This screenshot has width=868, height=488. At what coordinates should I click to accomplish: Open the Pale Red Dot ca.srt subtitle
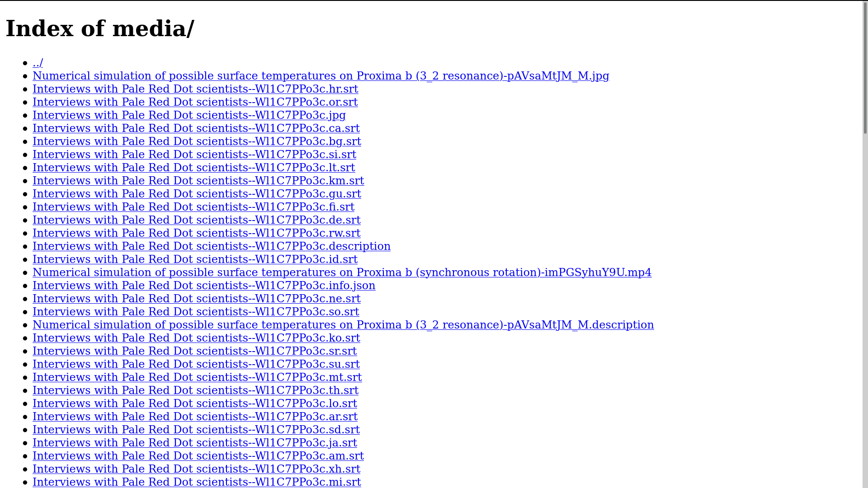click(196, 128)
